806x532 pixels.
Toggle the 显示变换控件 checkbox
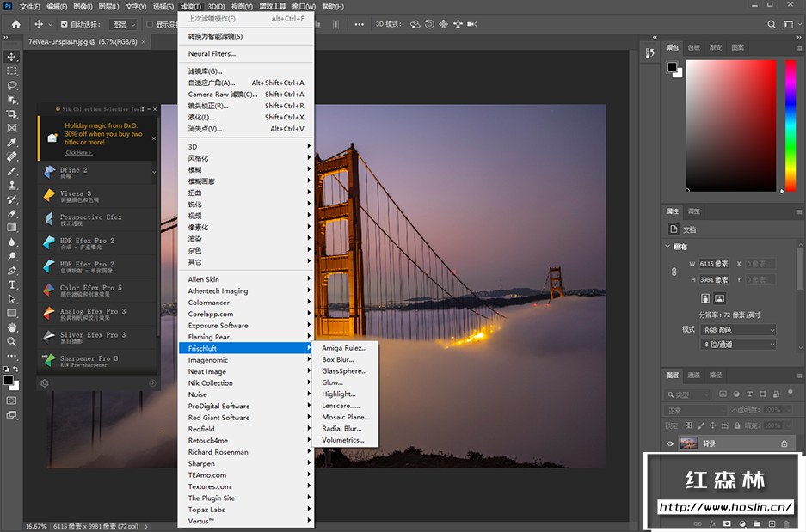tap(149, 24)
